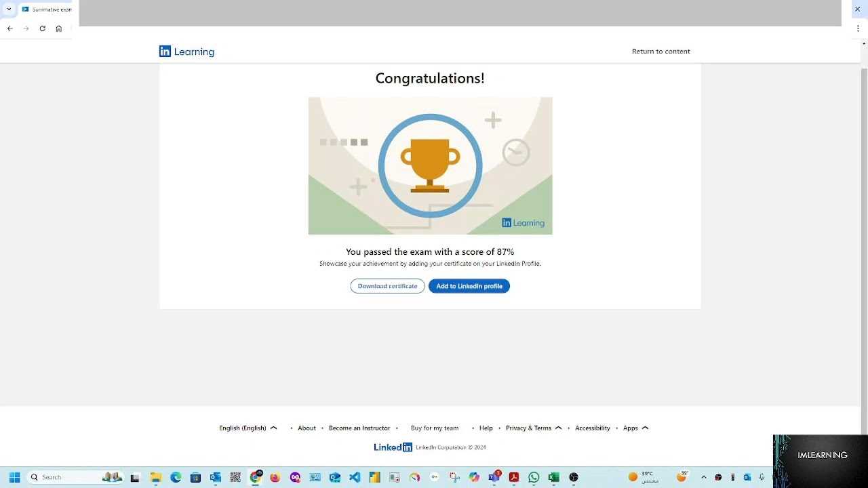Open Microsoft Teams from the taskbar
Screen dimensions: 868x488
(494, 477)
